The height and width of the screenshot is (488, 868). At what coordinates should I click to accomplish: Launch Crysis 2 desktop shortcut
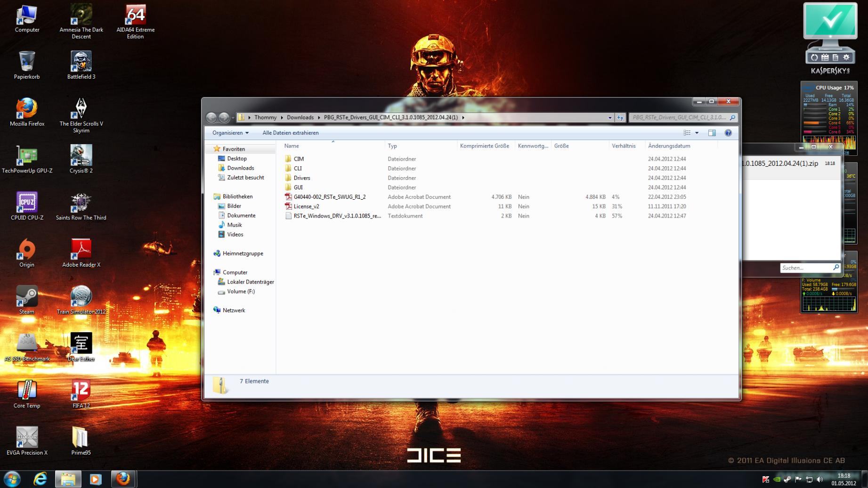pyautogui.click(x=81, y=159)
